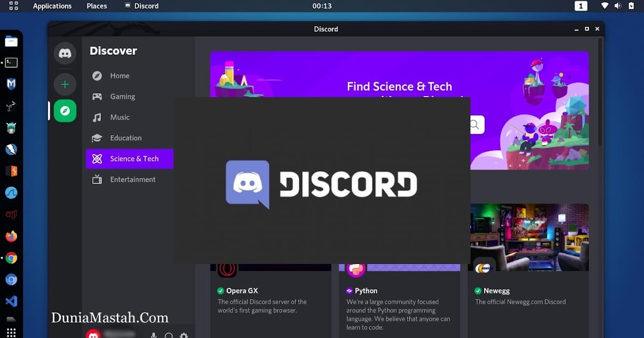Open the Applications menu in top bar
The width and height of the screenshot is (644, 338).
(x=52, y=6)
